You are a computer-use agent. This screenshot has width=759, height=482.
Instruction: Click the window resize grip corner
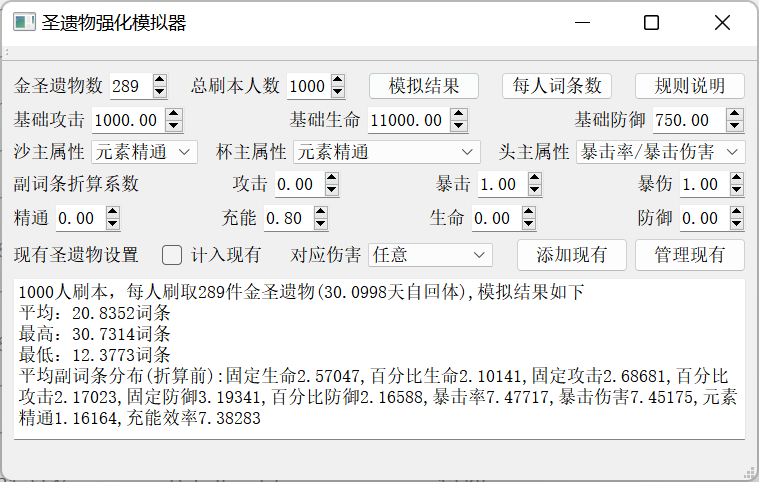750,472
